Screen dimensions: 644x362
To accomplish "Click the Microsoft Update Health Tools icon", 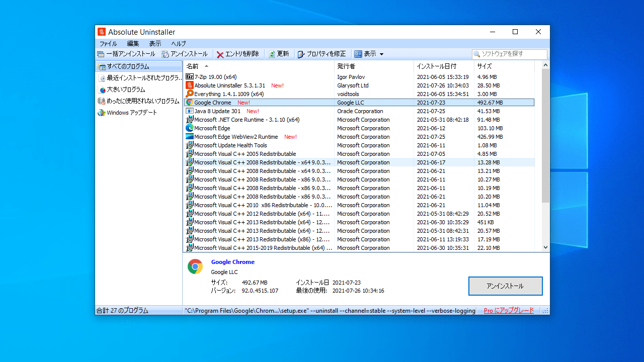I will click(x=190, y=145).
